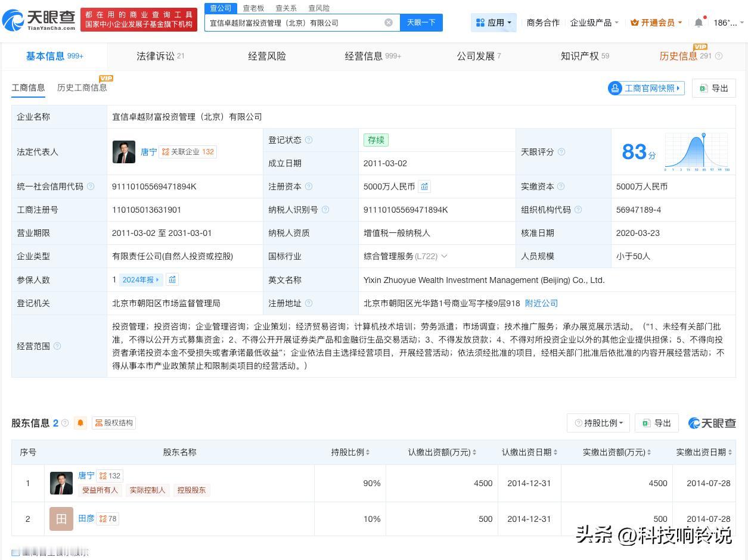Switch to 基本信息 tab

[55, 56]
